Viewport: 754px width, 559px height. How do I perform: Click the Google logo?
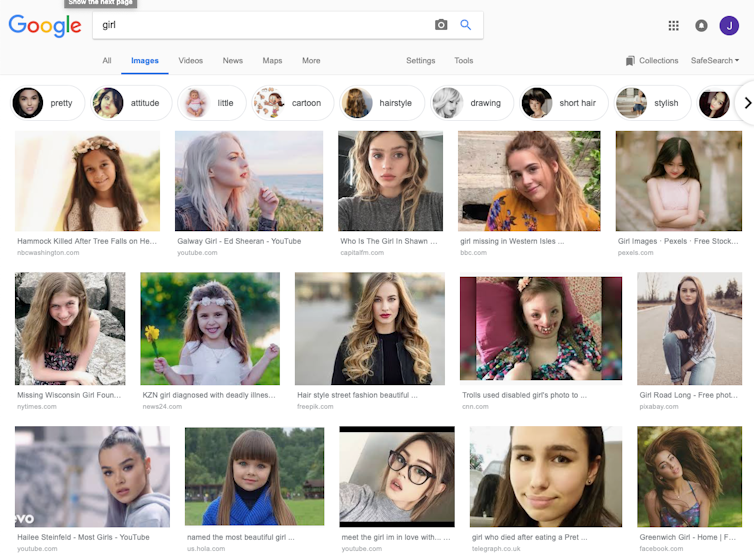(x=45, y=26)
